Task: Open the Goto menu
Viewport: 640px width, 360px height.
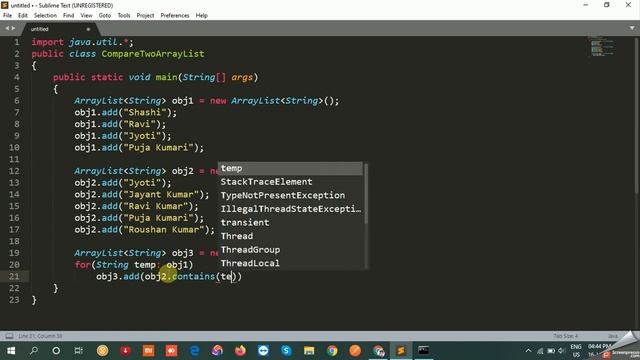Action: click(x=105, y=16)
